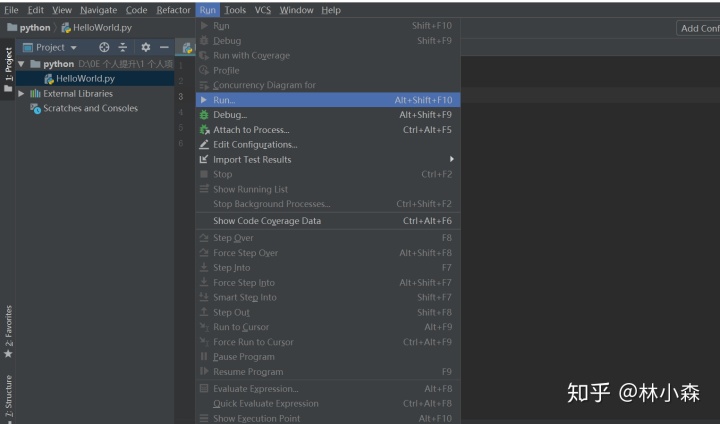
Task: Click python in breadcrumb path
Action: pos(35,28)
